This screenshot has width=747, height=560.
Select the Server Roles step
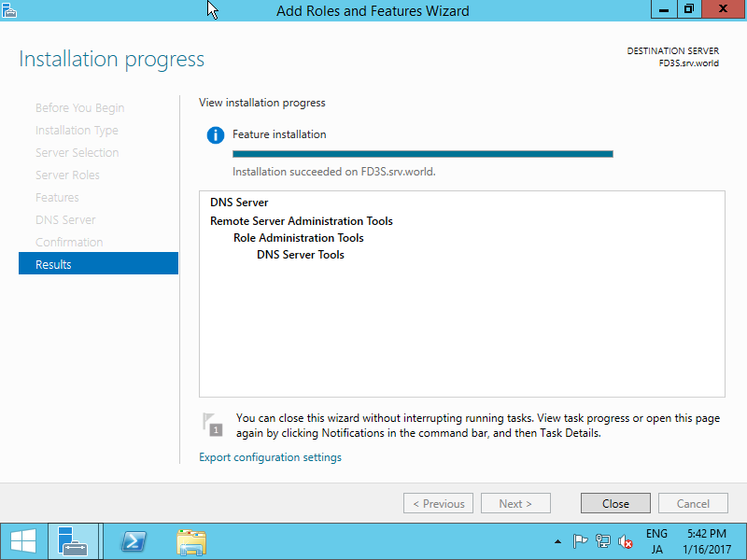67,175
